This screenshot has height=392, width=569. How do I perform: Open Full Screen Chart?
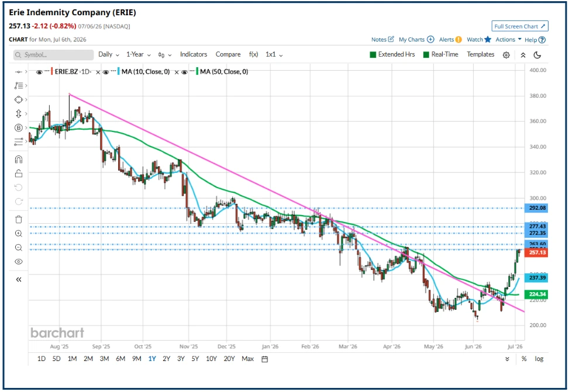520,26
